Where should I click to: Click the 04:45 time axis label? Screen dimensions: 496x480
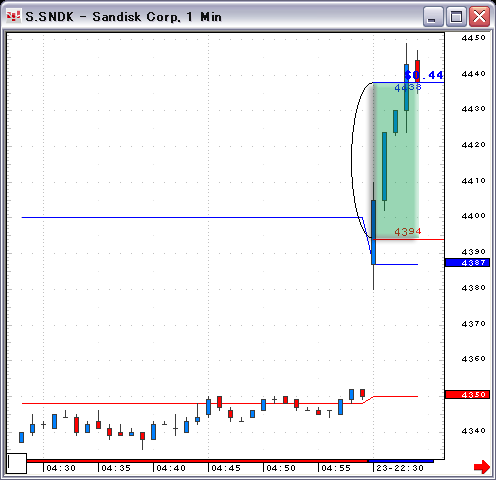click(x=226, y=468)
